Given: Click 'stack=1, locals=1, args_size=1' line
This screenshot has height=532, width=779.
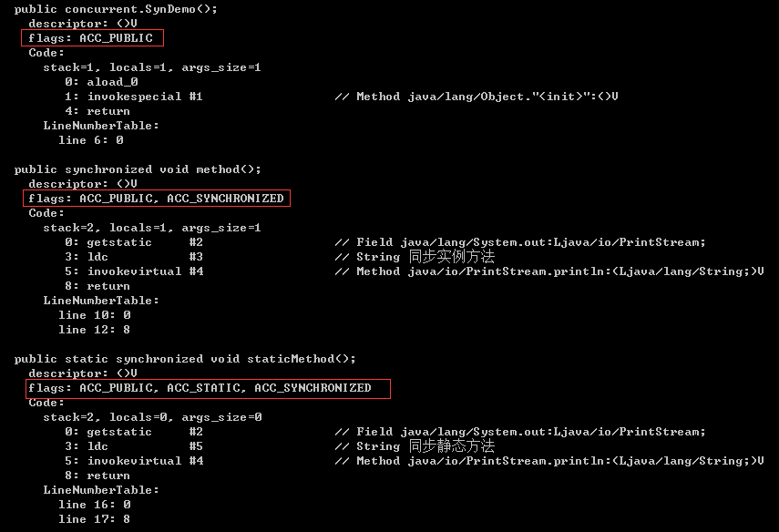Looking at the screenshot, I should 152,67.
